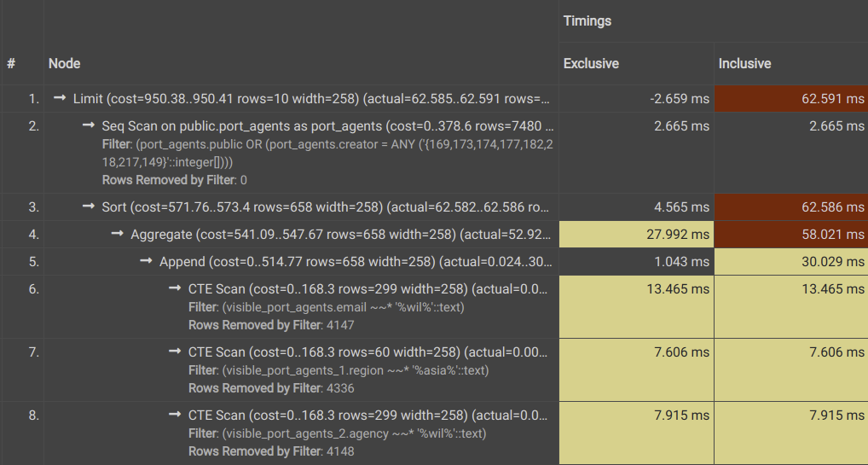Click the Sort row's 62.586 ms inclusive cell
Image resolution: width=868 pixels, height=465 pixels.
[x=791, y=206]
